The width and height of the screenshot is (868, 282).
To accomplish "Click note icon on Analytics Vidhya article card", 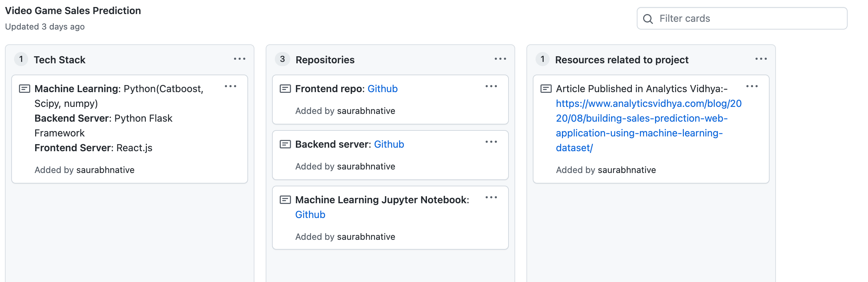I will click(x=546, y=89).
